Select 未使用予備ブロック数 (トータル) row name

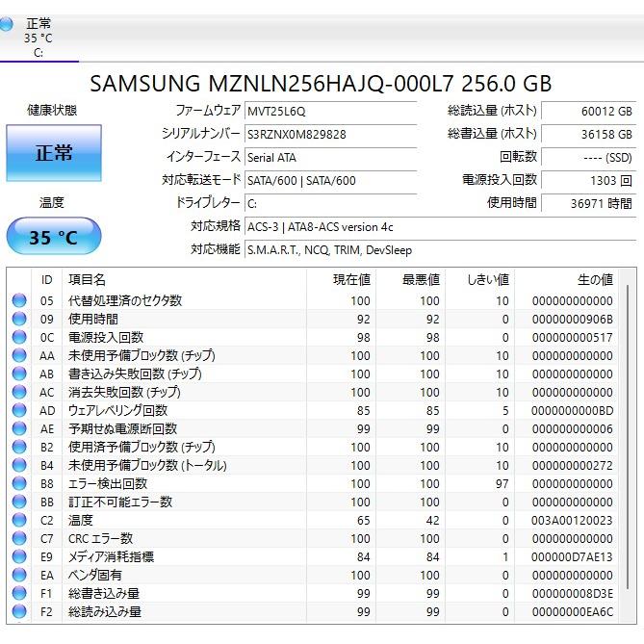coord(147,465)
